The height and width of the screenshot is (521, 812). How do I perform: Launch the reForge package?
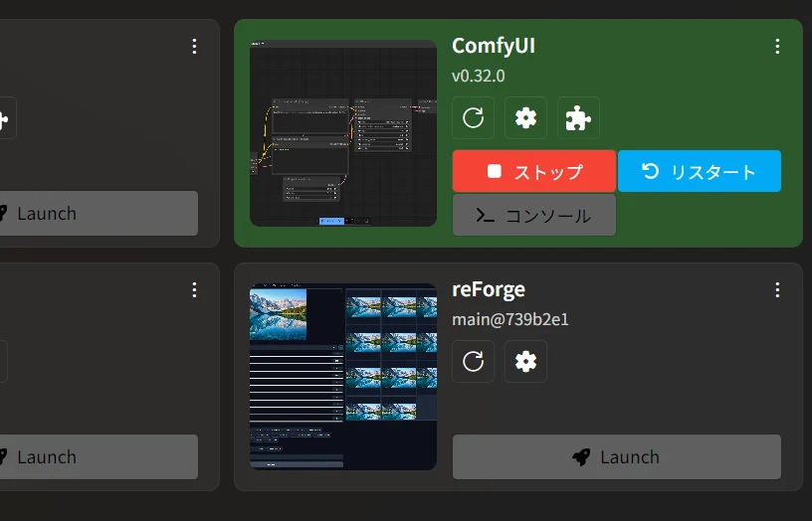pyautogui.click(x=617, y=456)
